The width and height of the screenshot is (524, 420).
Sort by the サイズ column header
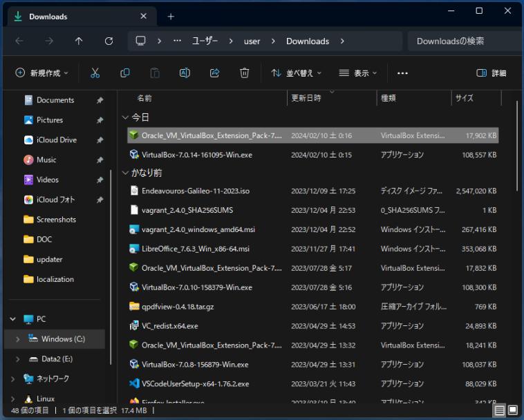[x=476, y=98]
